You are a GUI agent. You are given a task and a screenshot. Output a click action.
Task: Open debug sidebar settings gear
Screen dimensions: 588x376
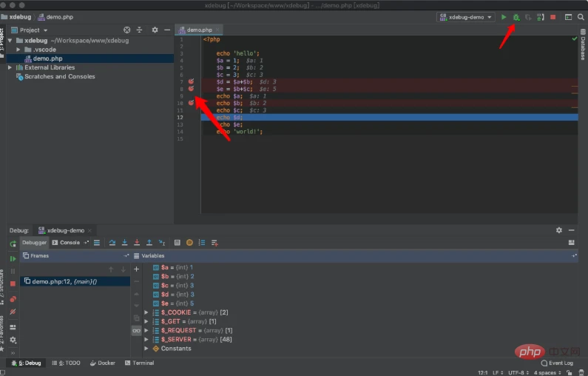(x=13, y=340)
